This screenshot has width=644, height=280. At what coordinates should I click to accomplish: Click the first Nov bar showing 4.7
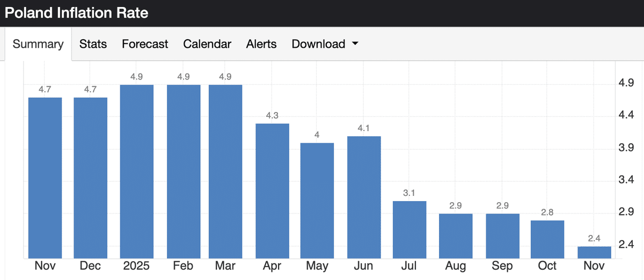pyautogui.click(x=45, y=177)
